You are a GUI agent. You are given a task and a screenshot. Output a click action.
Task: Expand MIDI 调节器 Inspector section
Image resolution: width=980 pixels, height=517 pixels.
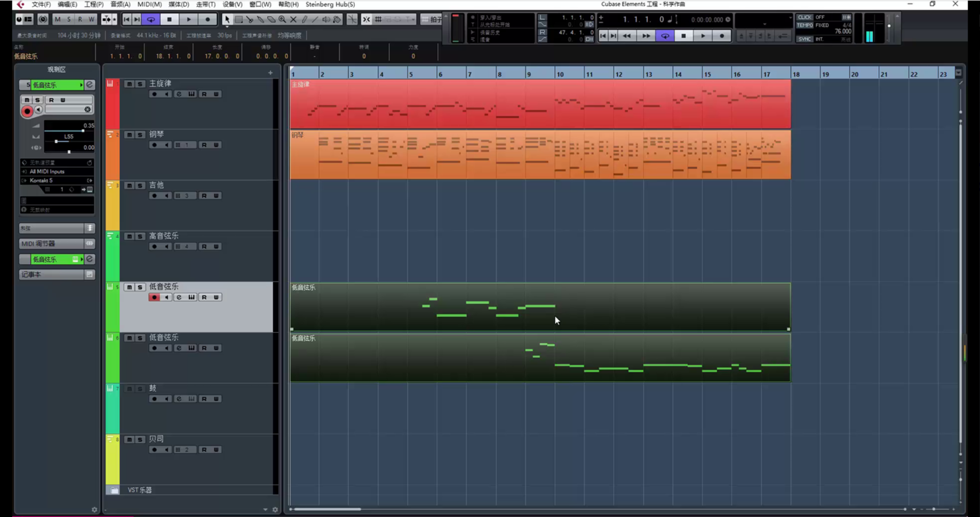[x=57, y=243]
